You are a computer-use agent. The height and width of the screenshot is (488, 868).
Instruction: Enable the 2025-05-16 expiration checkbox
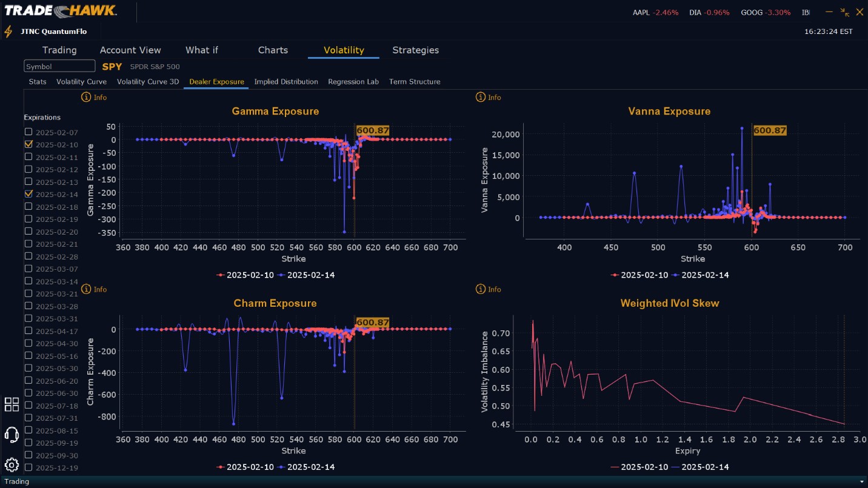tap(28, 356)
